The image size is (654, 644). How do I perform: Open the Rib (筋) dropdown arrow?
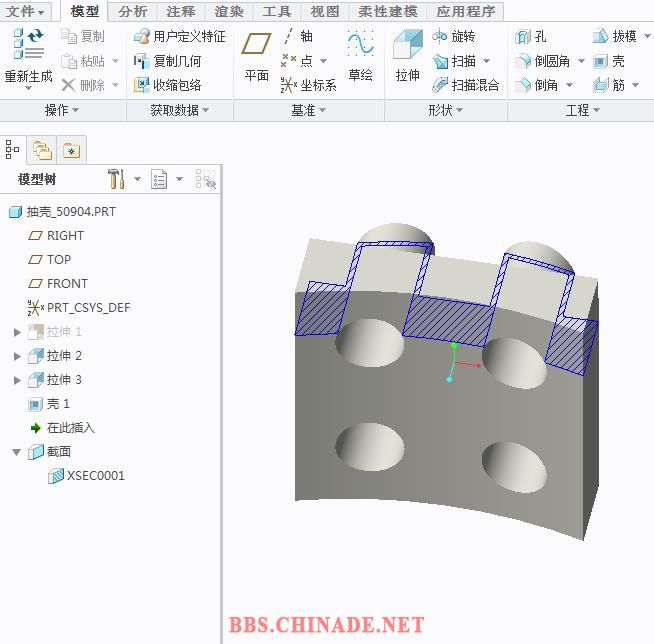click(x=635, y=85)
